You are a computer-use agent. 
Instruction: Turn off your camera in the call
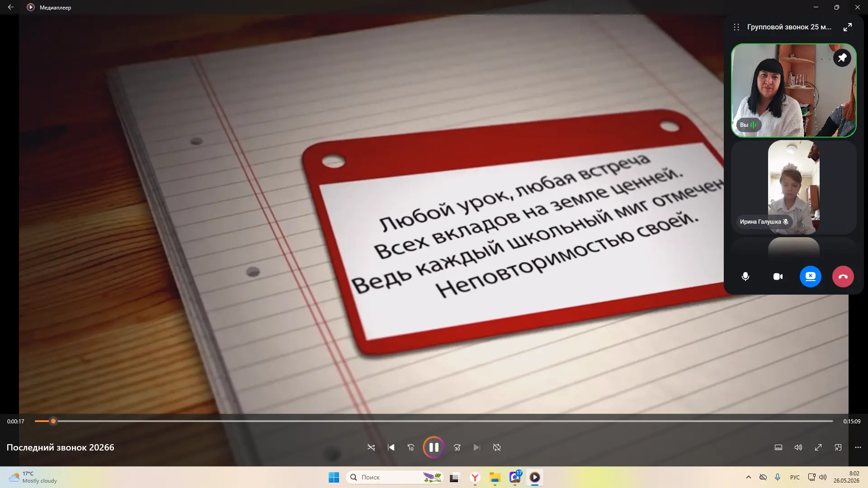[x=778, y=277]
